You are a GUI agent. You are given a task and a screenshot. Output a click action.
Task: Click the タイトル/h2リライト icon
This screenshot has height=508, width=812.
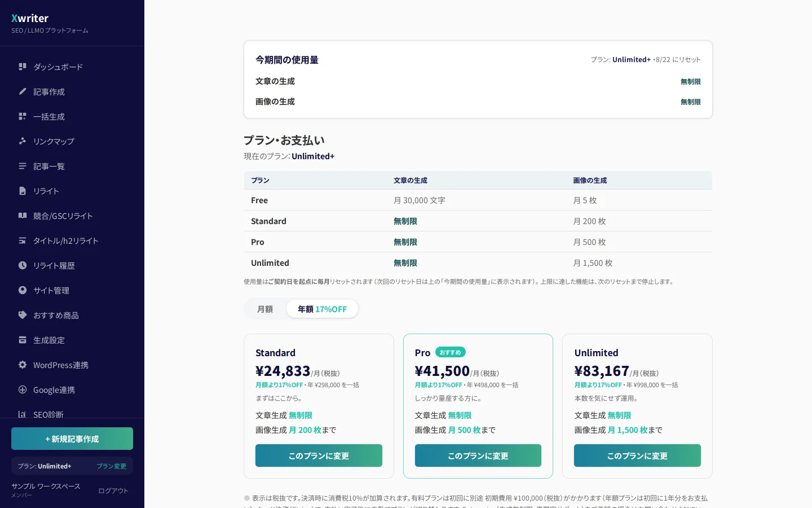(x=23, y=240)
